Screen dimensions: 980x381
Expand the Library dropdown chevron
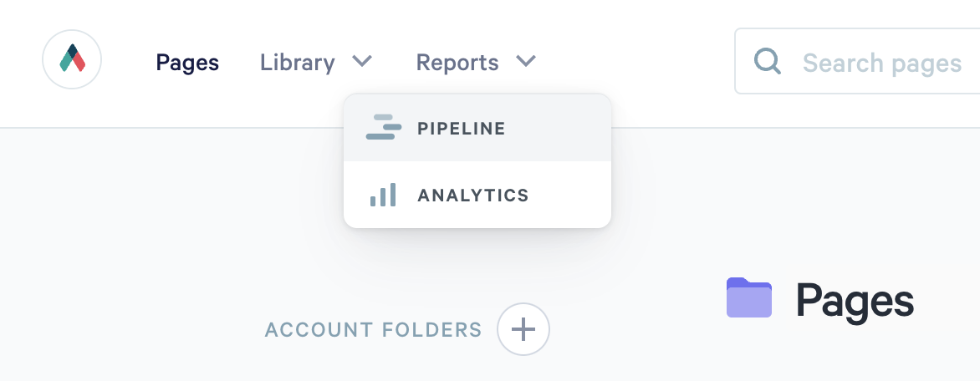pos(362,61)
